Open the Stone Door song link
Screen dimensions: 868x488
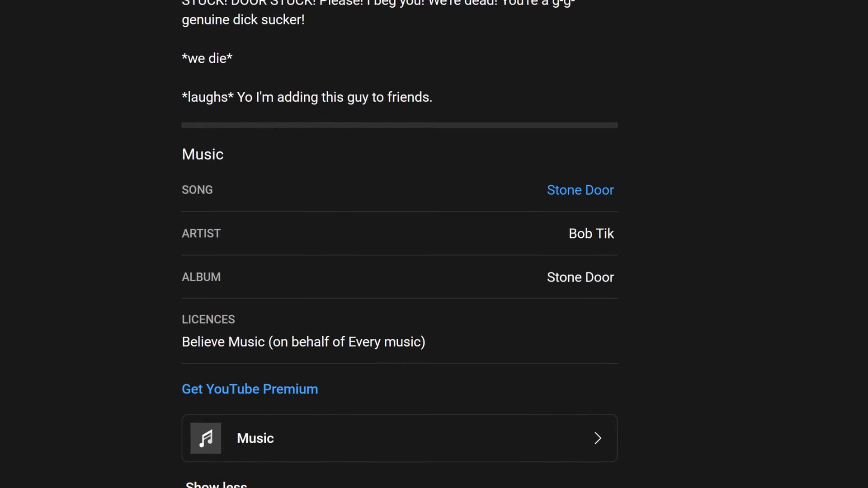pyautogui.click(x=580, y=190)
